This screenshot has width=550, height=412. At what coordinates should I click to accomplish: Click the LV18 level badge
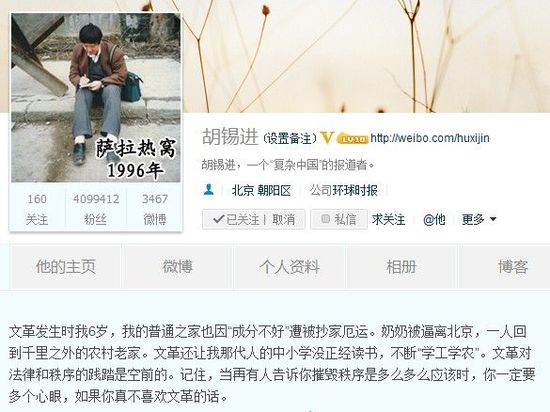point(353,139)
